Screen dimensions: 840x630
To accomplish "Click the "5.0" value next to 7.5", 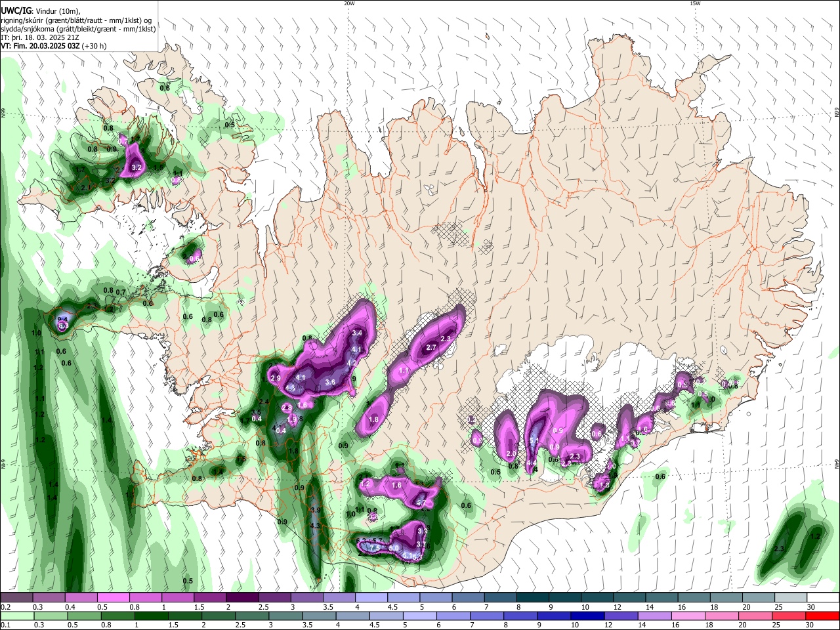I will [x=394, y=548].
